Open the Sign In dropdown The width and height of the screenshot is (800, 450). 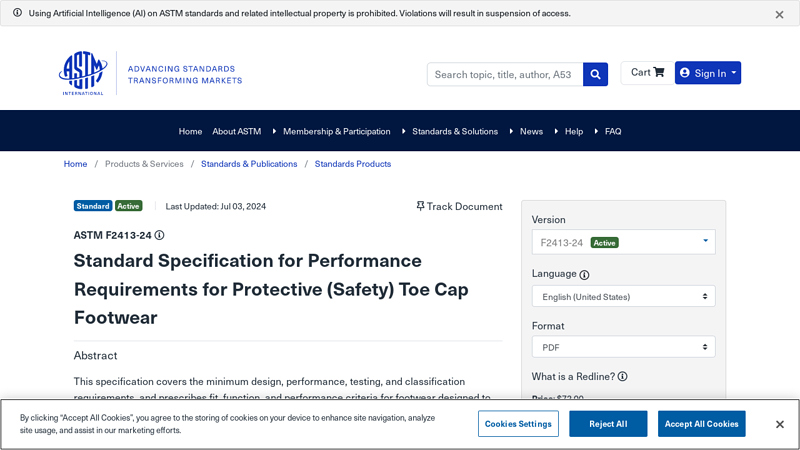pos(708,73)
